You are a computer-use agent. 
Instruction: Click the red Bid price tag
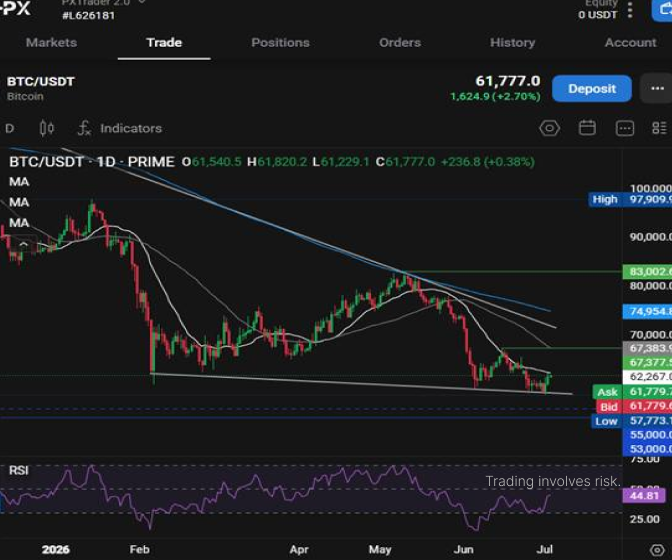pyautogui.click(x=609, y=407)
